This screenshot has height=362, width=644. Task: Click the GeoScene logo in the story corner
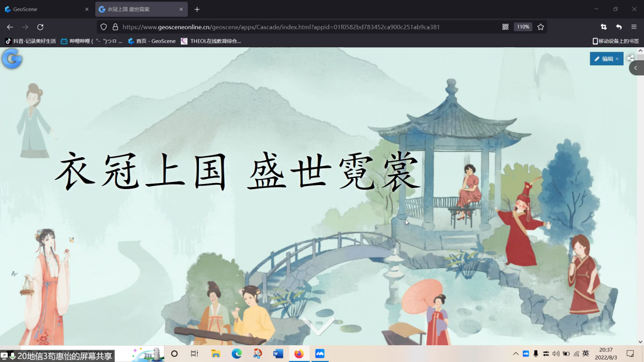point(12,59)
